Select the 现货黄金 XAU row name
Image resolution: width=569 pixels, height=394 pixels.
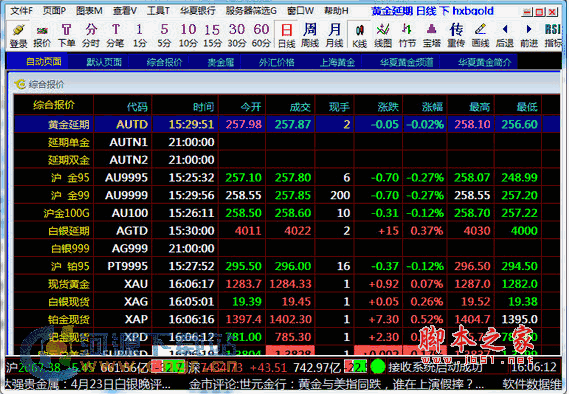(69, 284)
